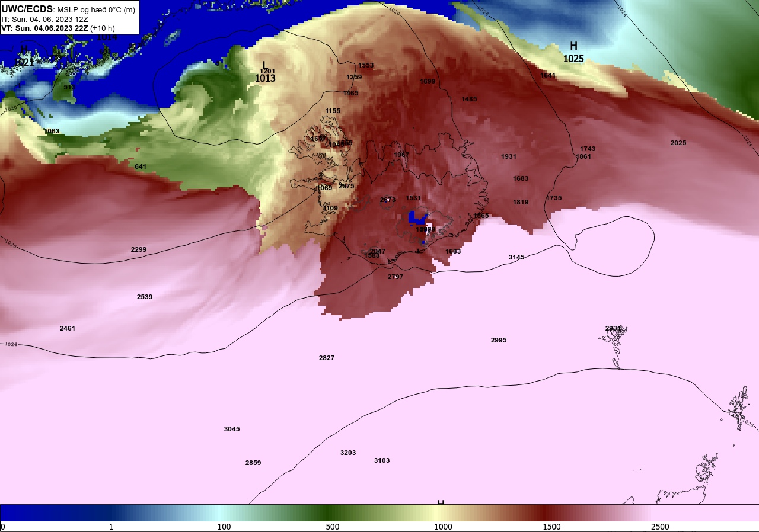
Task: Click the L 1013 low pressure label
Action: [x=265, y=72]
